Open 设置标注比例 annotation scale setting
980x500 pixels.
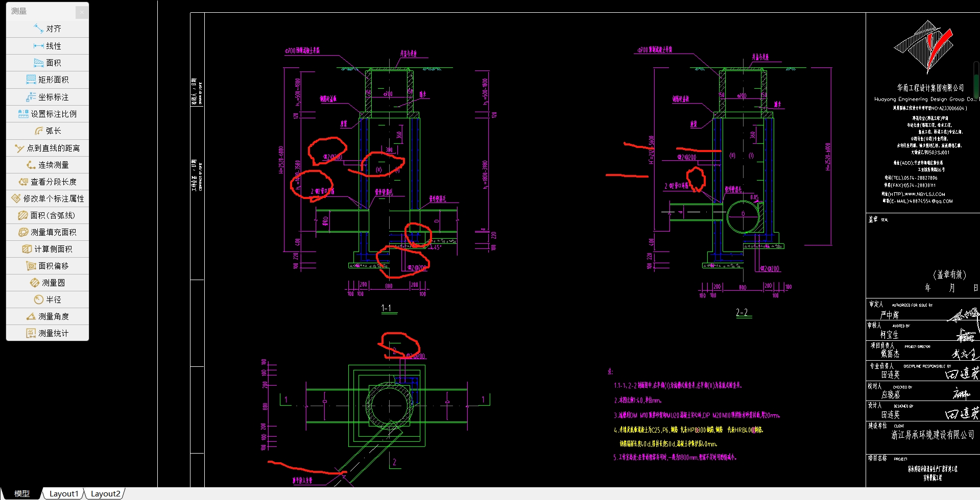click(x=47, y=114)
